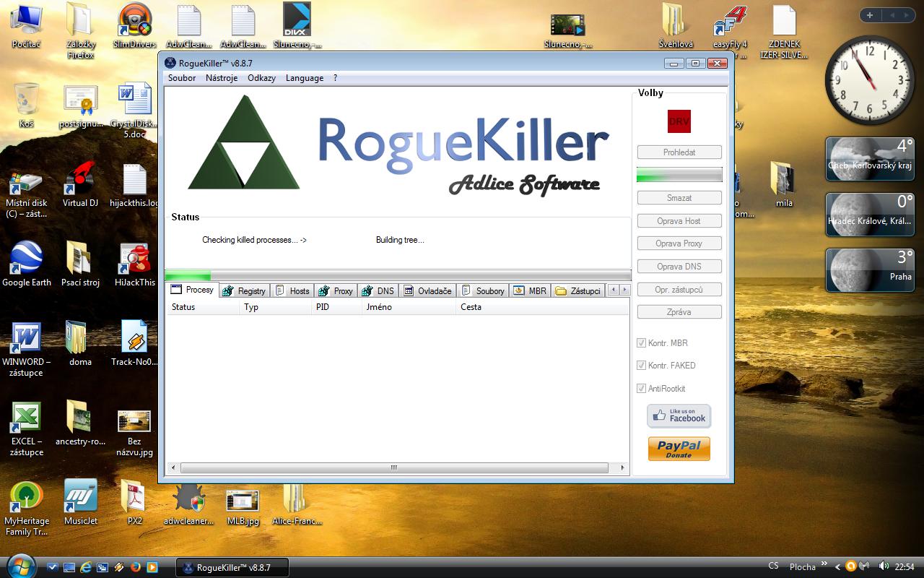The image size is (924, 578).
Task: Open the SlimDrivers desktop shortcut
Action: point(134,26)
